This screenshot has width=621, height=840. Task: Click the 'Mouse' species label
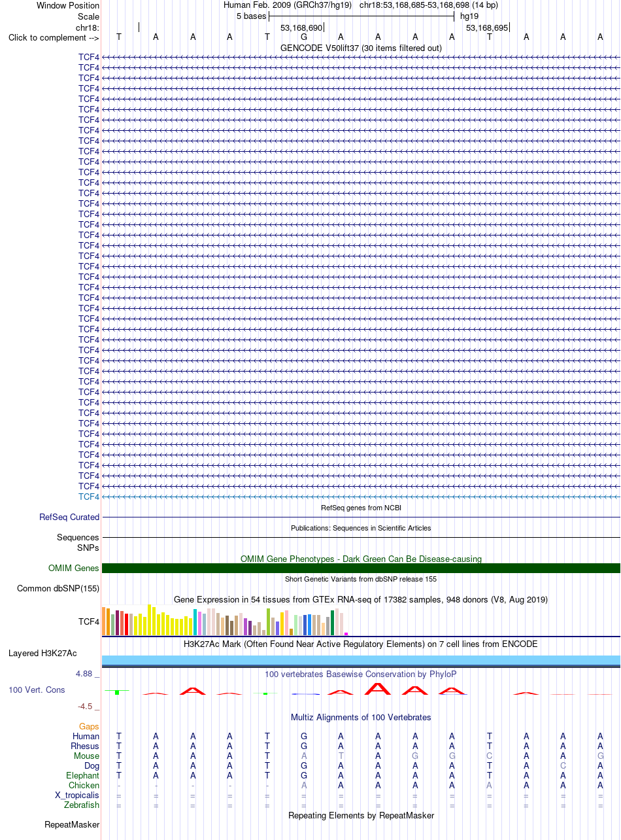point(87,756)
